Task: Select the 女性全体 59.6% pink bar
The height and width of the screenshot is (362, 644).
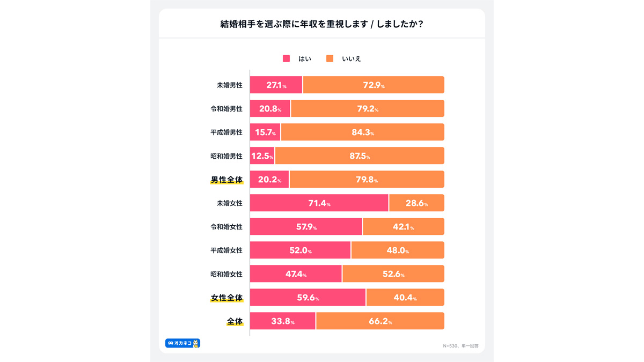Action: point(308,297)
